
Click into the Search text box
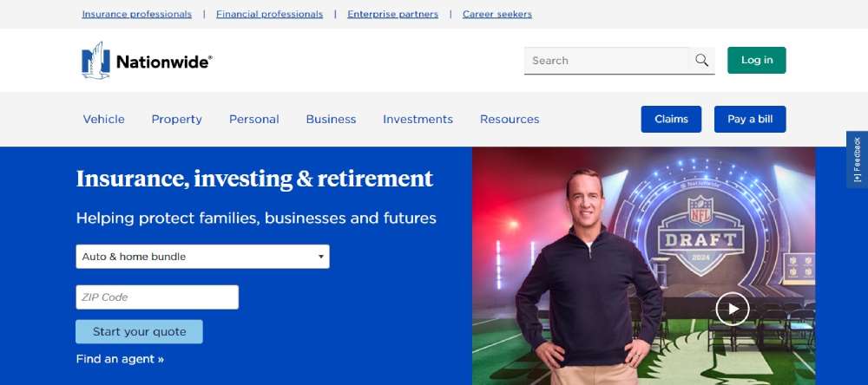pos(608,61)
